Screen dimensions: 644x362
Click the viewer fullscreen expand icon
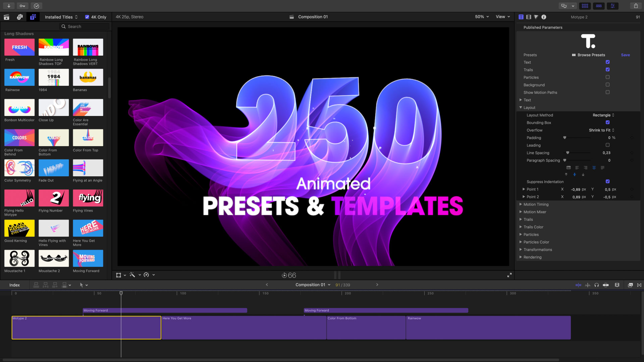[x=509, y=275]
